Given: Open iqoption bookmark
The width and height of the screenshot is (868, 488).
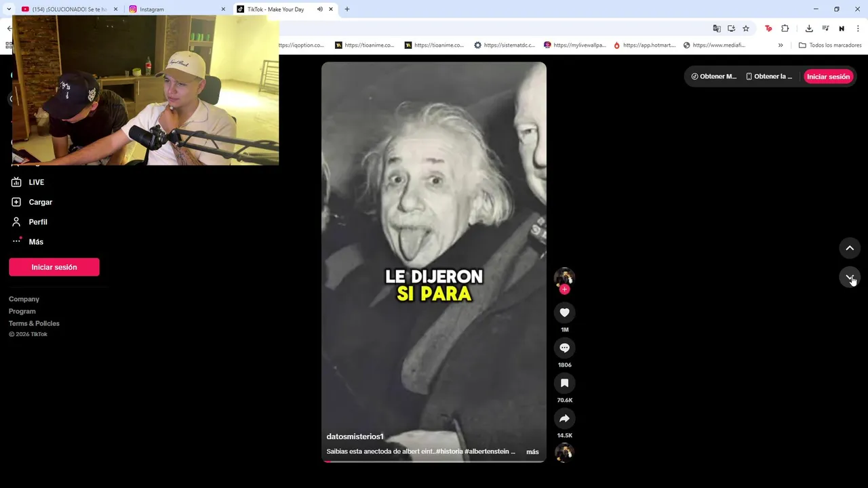Looking at the screenshot, I should click(x=302, y=45).
